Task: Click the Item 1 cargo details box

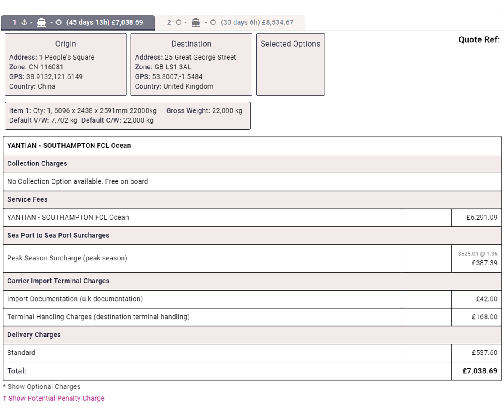Action: [128, 116]
